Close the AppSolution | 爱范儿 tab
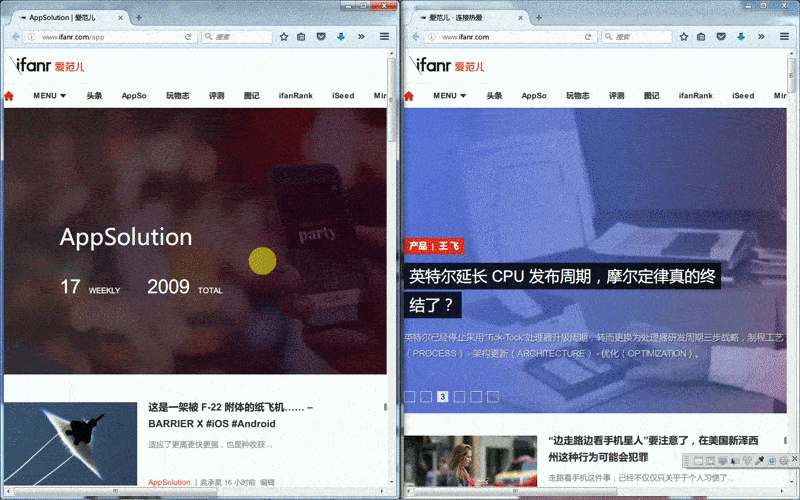Viewport: 800px width, 500px height. [x=120, y=18]
